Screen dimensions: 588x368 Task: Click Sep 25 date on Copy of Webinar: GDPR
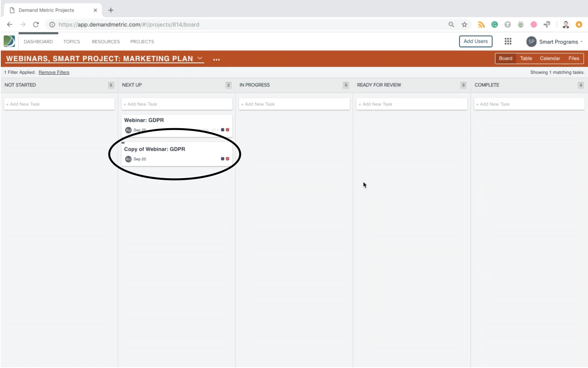click(140, 159)
